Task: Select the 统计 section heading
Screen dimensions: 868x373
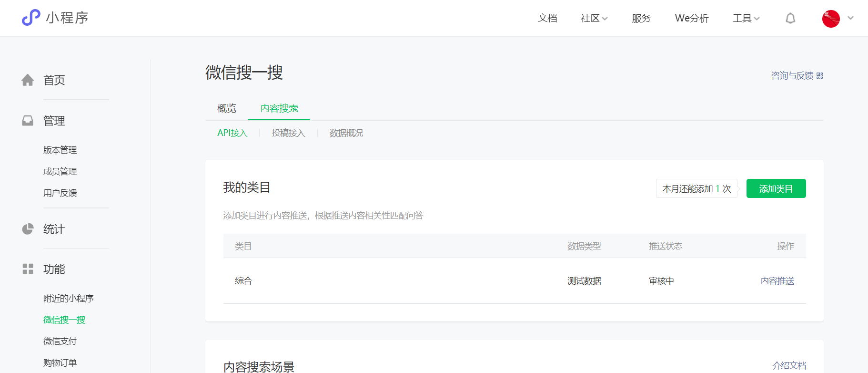Action: click(54, 229)
